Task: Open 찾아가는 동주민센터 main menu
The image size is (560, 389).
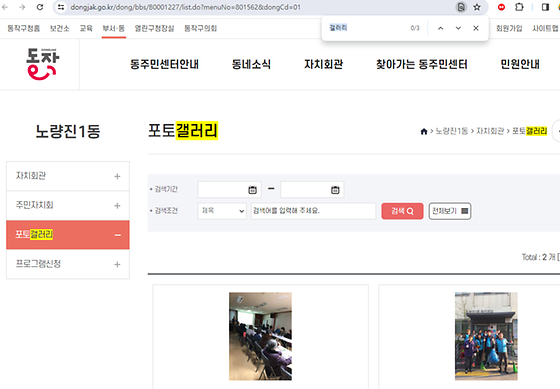Action: [422, 64]
